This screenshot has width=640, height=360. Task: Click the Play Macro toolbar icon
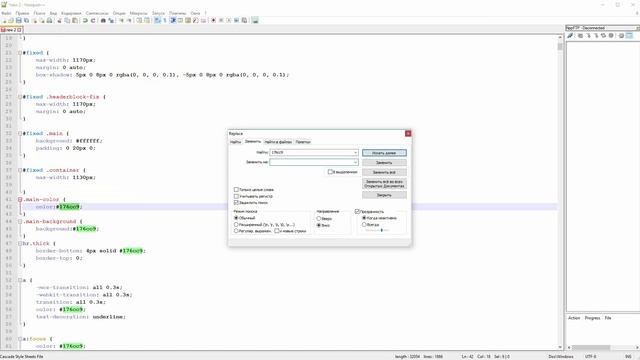229,20
